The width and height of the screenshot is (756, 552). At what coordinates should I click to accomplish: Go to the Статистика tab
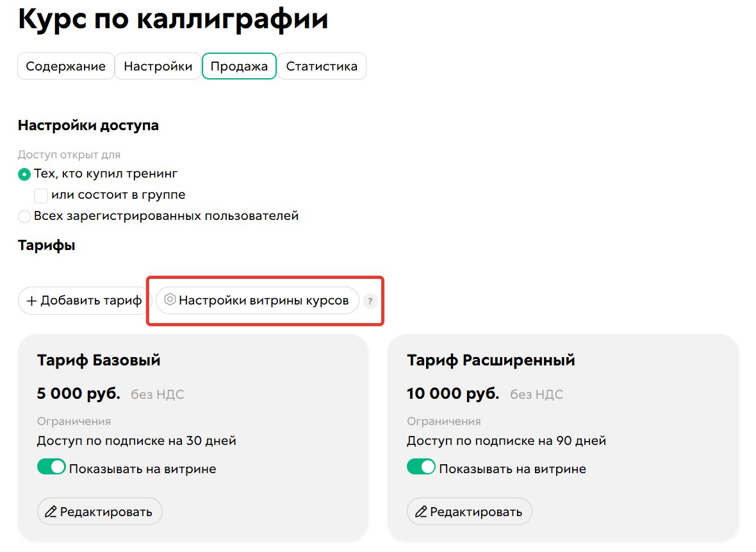click(322, 65)
